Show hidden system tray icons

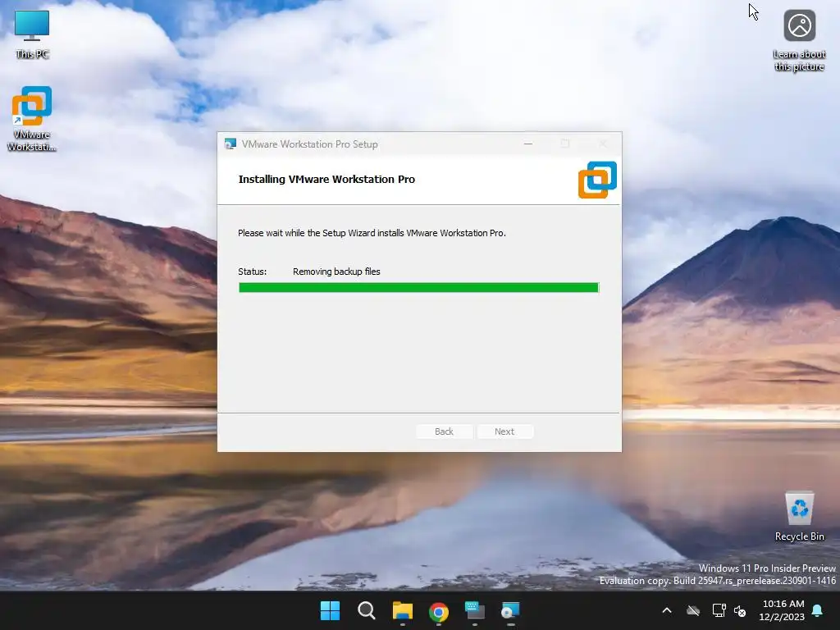[667, 610]
